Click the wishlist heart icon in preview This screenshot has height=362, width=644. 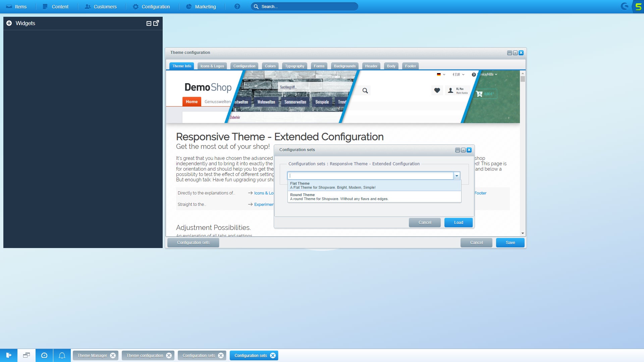(437, 90)
